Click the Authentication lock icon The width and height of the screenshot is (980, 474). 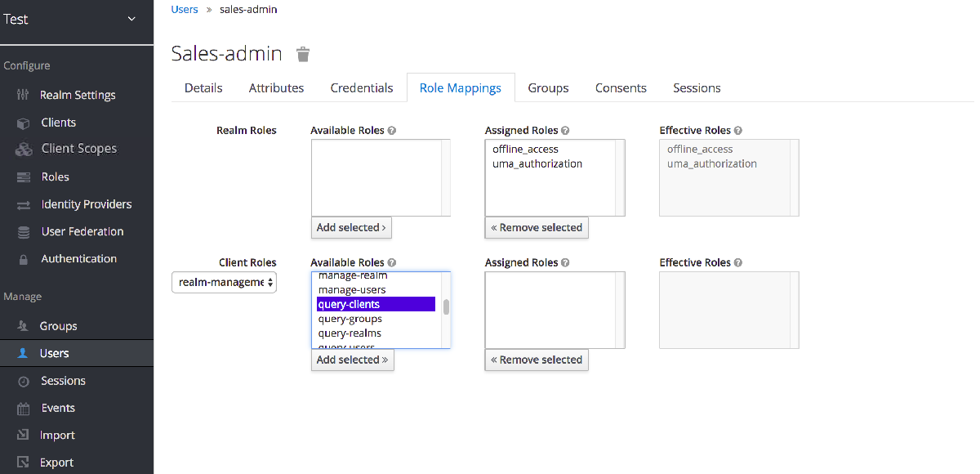click(24, 259)
